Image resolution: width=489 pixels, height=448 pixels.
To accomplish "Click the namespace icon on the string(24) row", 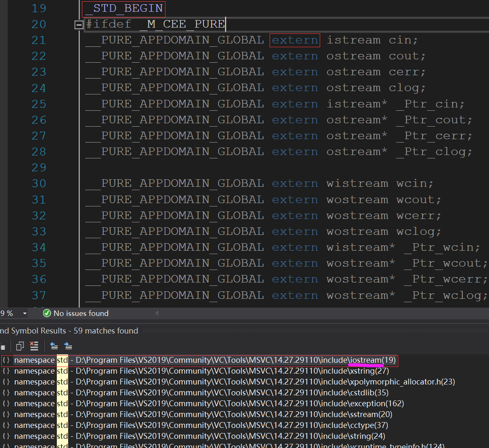I will (6, 436).
